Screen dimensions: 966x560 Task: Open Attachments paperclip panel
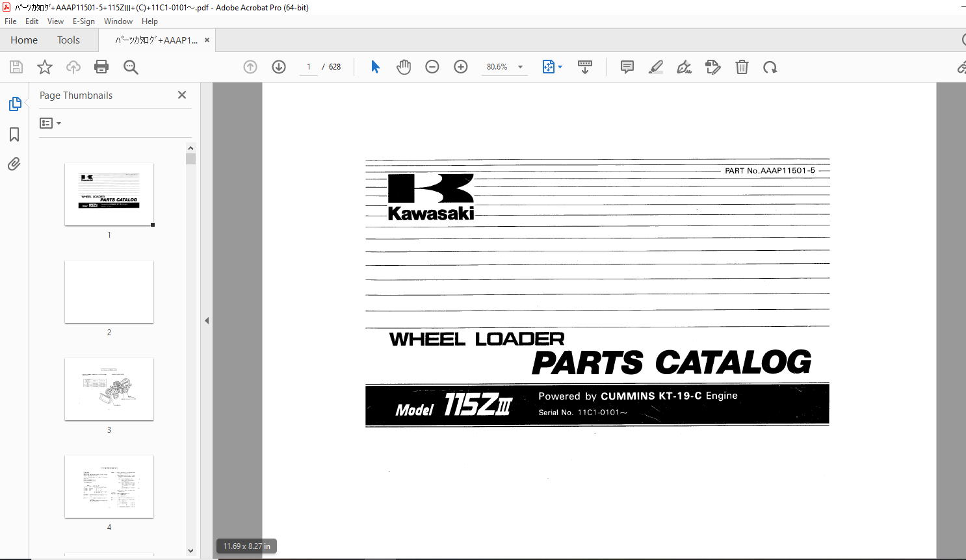pos(14,164)
